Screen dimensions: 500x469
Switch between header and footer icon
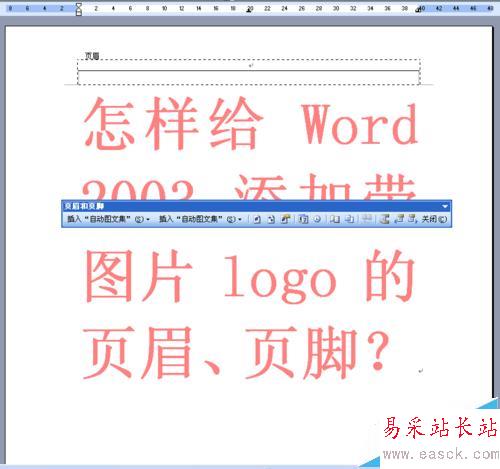coord(385,219)
